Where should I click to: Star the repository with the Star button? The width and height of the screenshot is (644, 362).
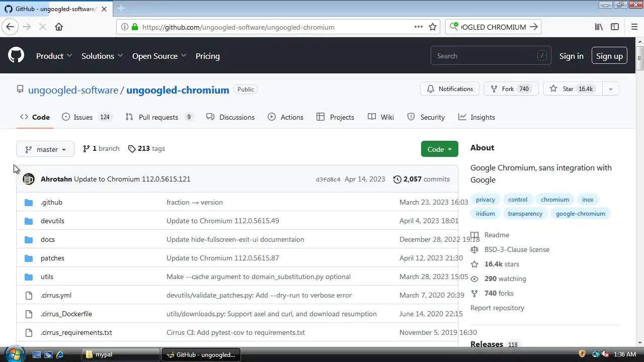[x=573, y=89]
